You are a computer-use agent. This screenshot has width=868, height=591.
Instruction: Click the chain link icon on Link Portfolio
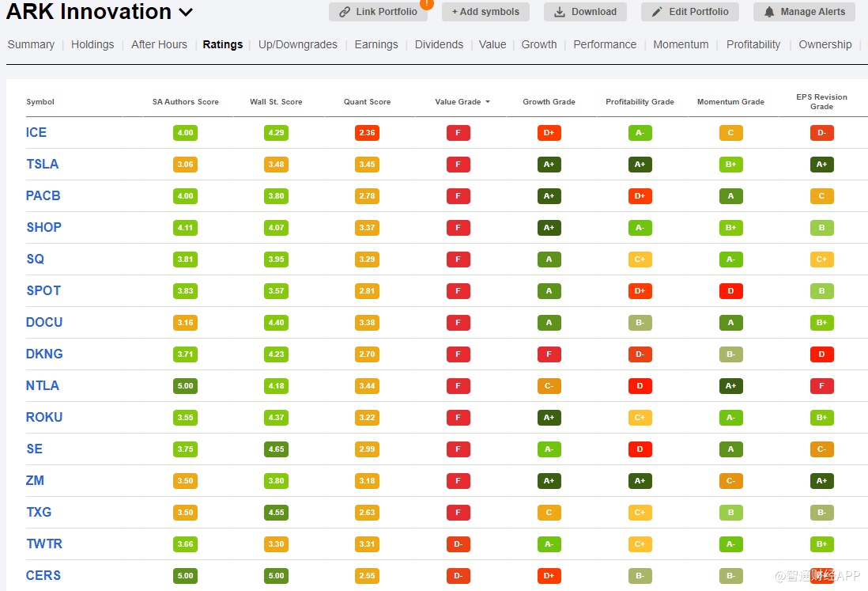tap(345, 12)
